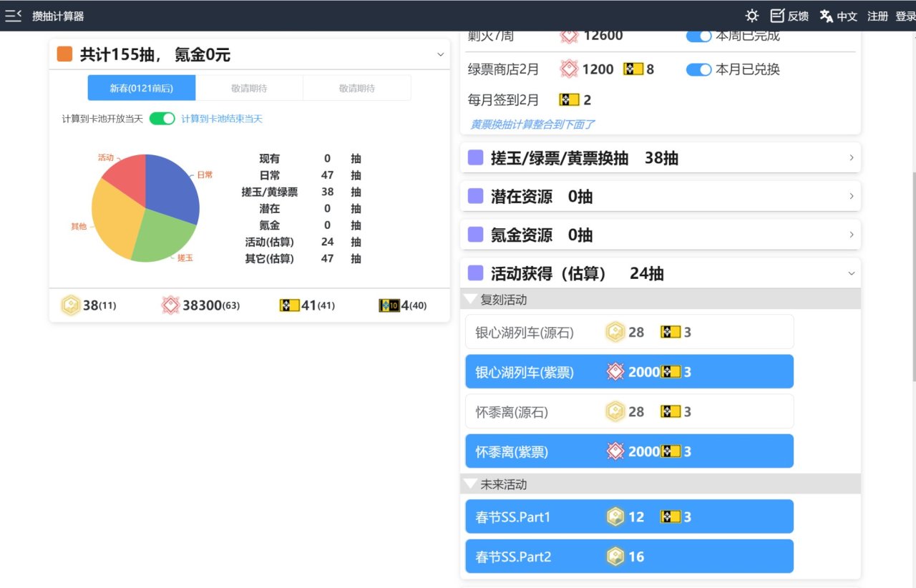Collapse the 复刻活动 group triangle
The height and width of the screenshot is (588, 916).
[x=470, y=300]
